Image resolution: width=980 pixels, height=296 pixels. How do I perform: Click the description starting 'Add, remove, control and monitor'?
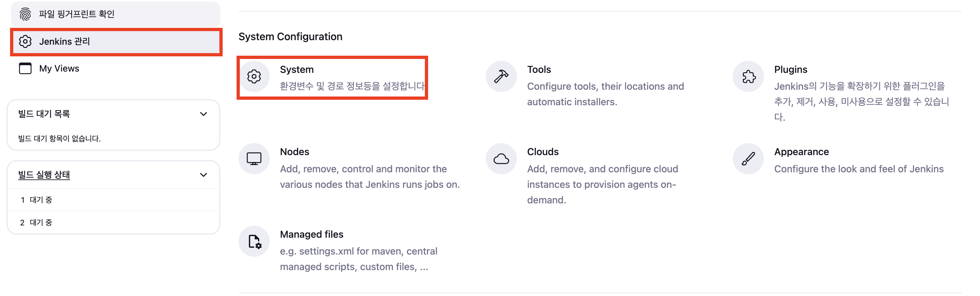(370, 177)
